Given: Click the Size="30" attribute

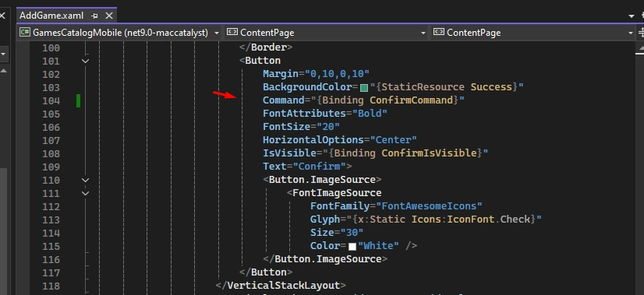Looking at the screenshot, I should tap(337, 233).
